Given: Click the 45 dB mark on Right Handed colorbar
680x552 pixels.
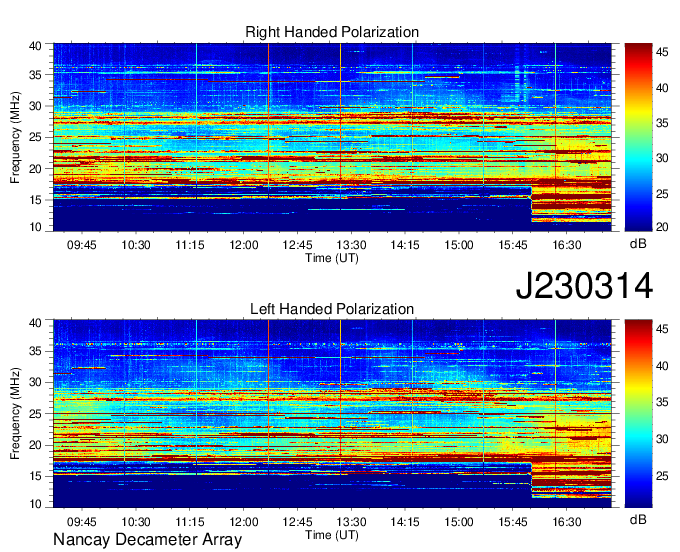Looking at the screenshot, I should (662, 52).
